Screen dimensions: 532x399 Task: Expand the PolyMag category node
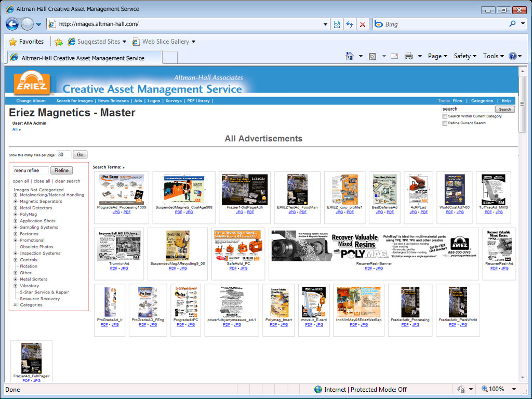pos(15,215)
